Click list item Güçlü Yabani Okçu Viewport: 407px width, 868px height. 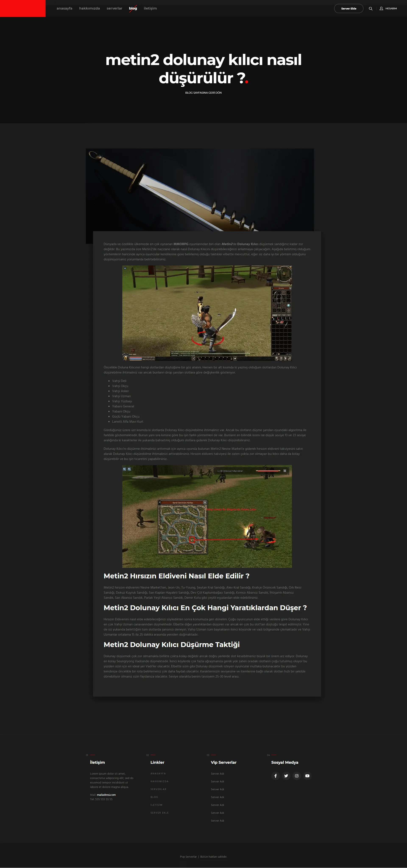pyautogui.click(x=126, y=417)
